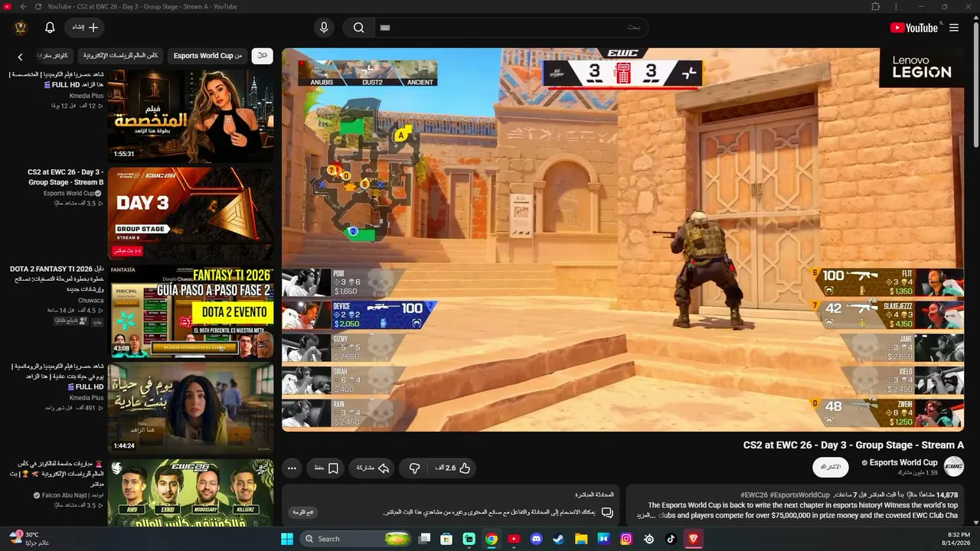980x551 pixels.
Task: Go to the YouTube home logo
Action: (913, 28)
